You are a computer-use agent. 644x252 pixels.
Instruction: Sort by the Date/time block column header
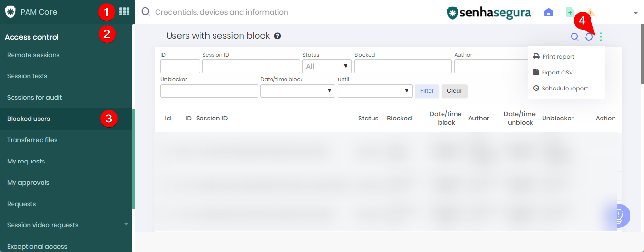(x=446, y=118)
